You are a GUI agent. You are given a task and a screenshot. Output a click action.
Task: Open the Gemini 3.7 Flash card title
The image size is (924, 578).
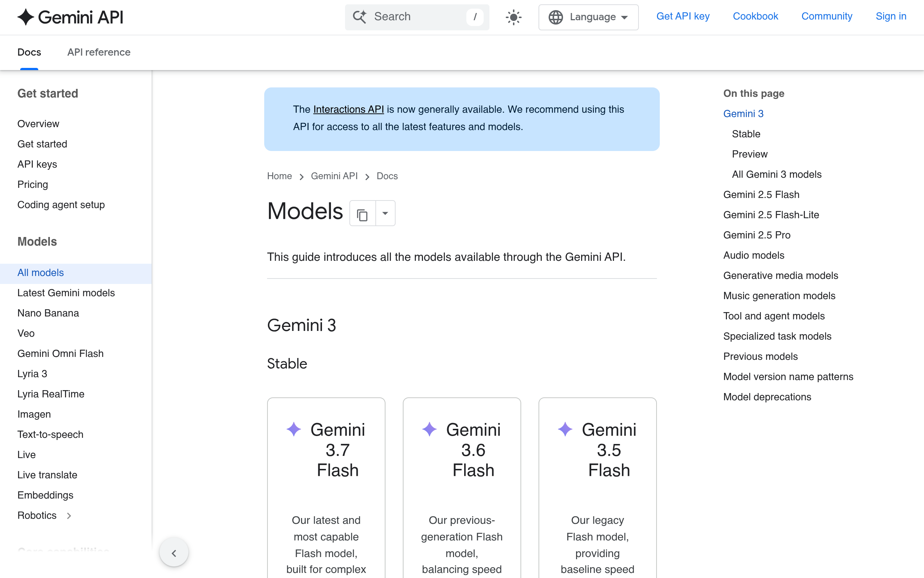[x=337, y=450]
